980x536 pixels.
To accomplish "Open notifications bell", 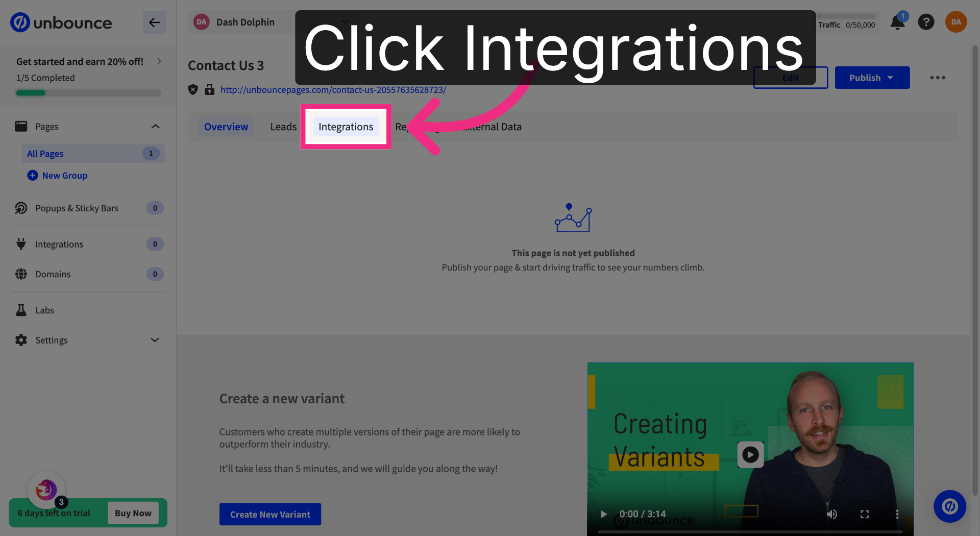I will click(897, 22).
